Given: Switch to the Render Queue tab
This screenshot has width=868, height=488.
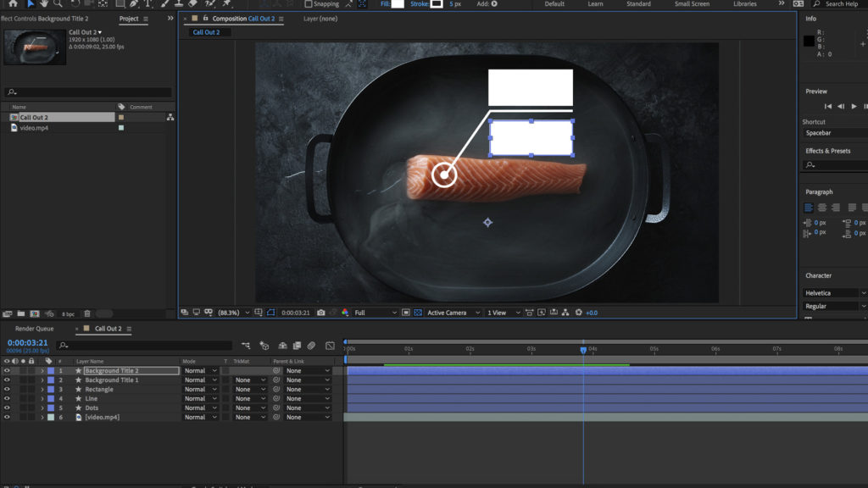Looking at the screenshot, I should (34, 329).
